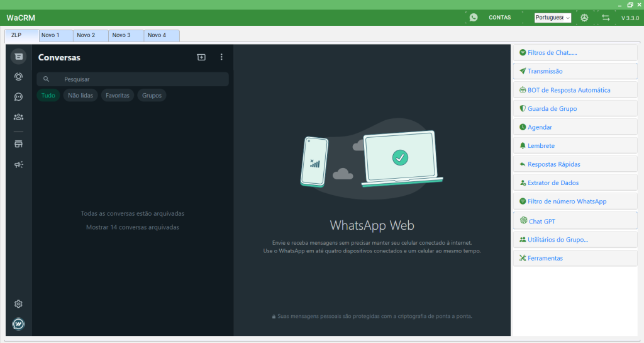The width and height of the screenshot is (644, 343).
Task: Click the Filtro de número WhatsApp icon
Action: point(523,201)
